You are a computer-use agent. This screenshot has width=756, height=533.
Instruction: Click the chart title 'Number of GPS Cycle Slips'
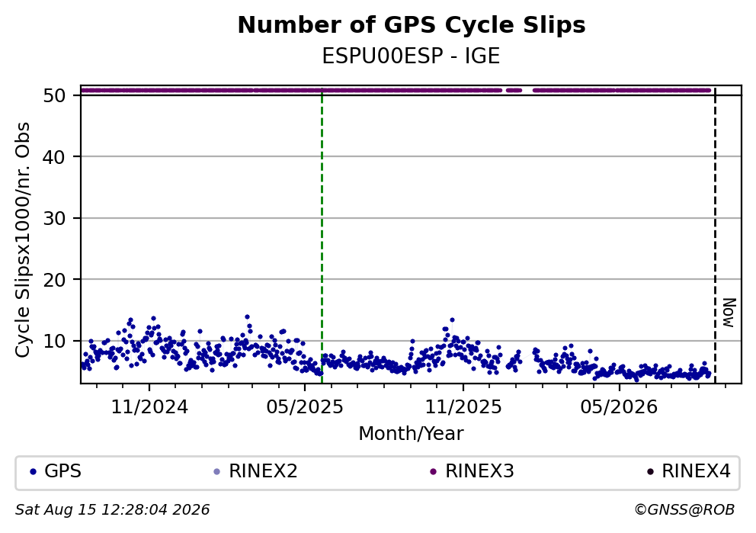click(412, 25)
